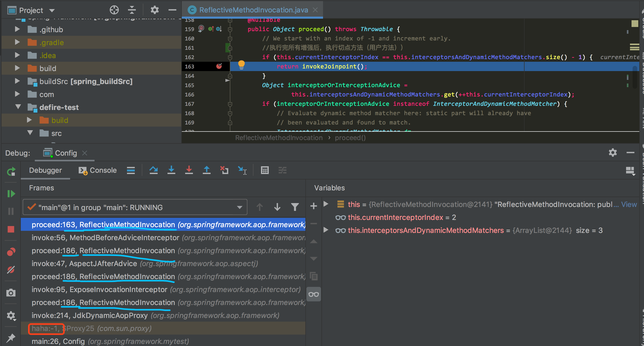
Task: Select the ReflectiveMethodInvocation.java editor tab
Action: (x=253, y=10)
